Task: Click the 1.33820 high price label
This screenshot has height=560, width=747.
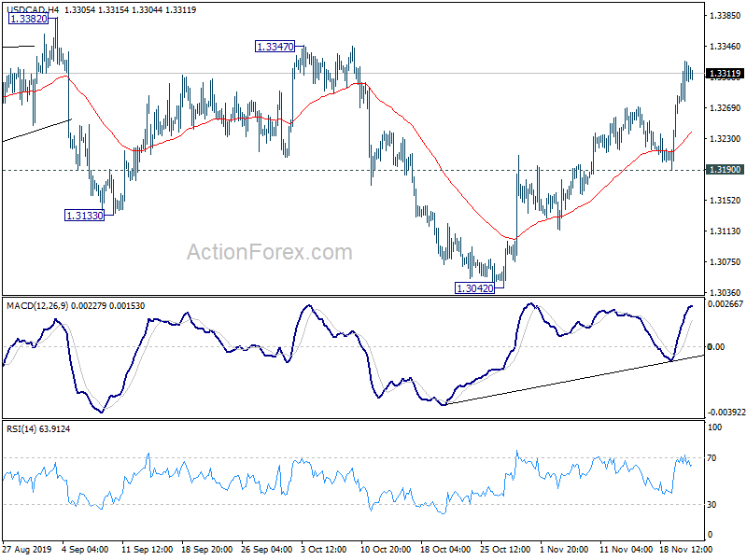Action: (29, 19)
